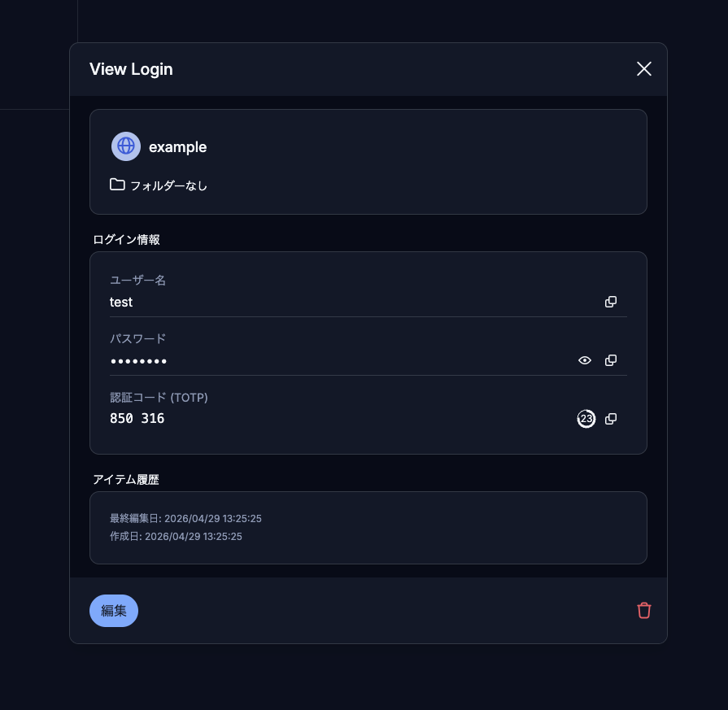Click the globe icon beside example

[x=126, y=146]
